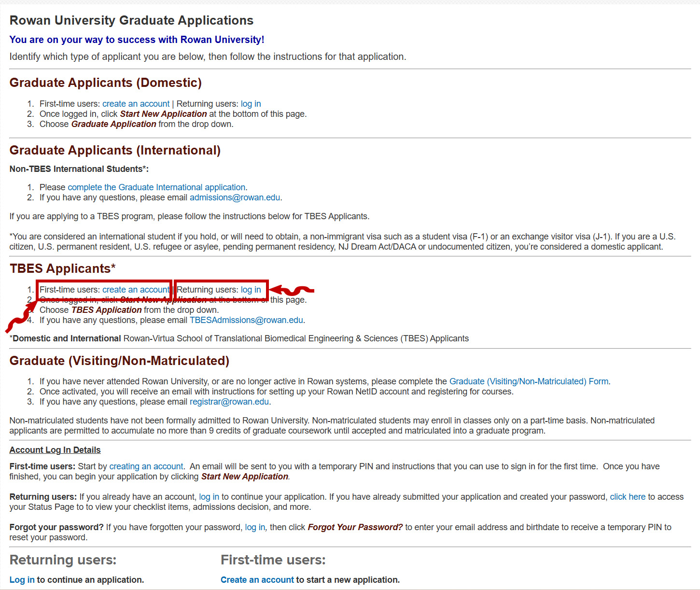Click 'You are on your way to success' tagline

click(x=137, y=40)
